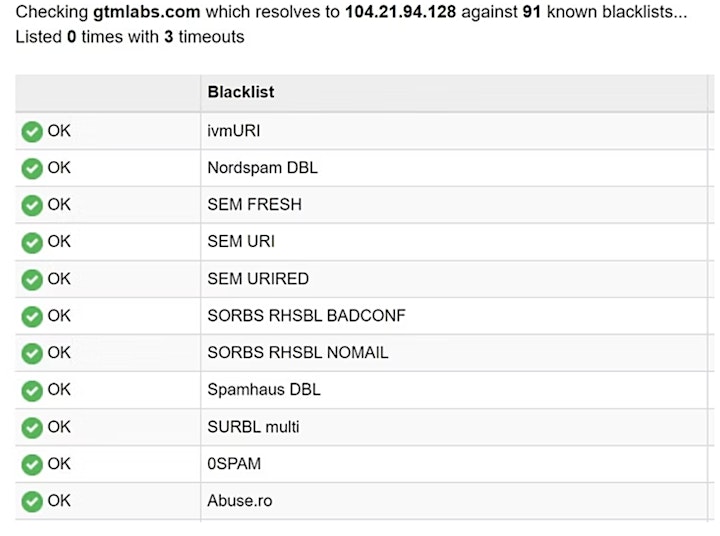Click the green check for SURBL multi
This screenshot has height=536, width=720.
click(x=32, y=428)
